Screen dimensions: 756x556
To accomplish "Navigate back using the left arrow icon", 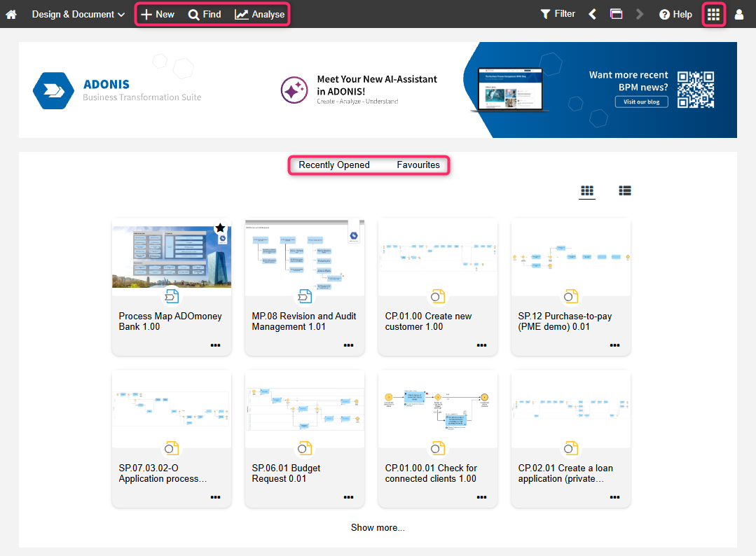I will pos(593,13).
